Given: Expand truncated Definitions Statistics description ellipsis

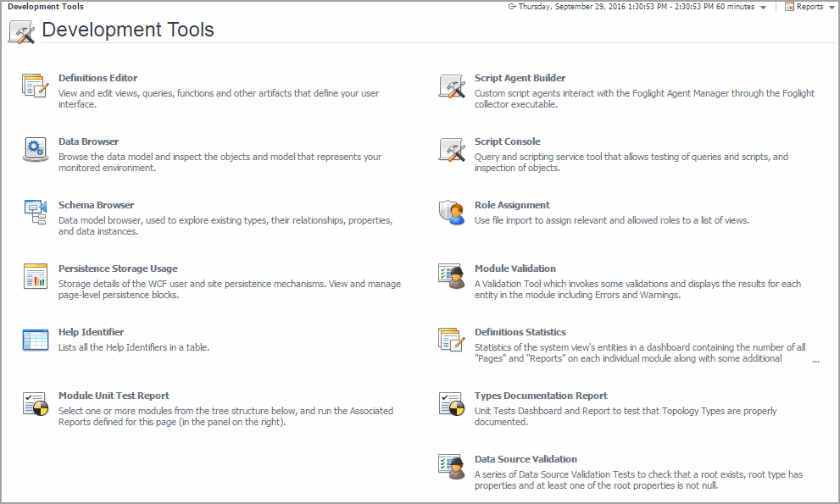Looking at the screenshot, I should (x=815, y=359).
